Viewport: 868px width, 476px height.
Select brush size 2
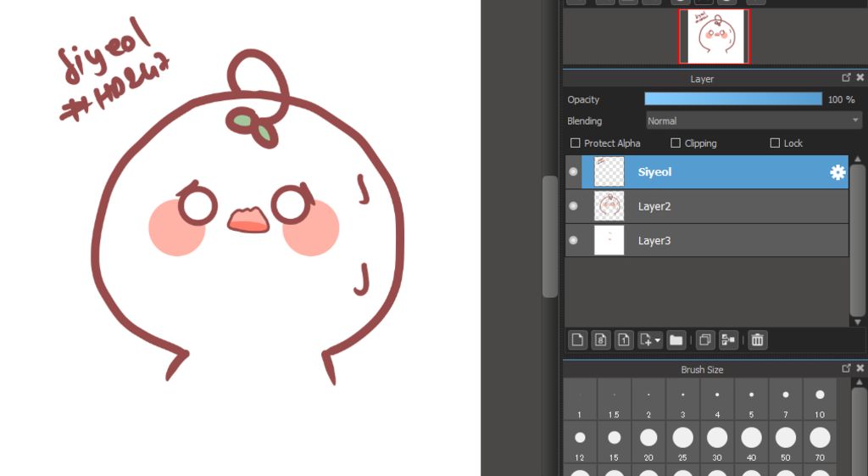(648, 399)
